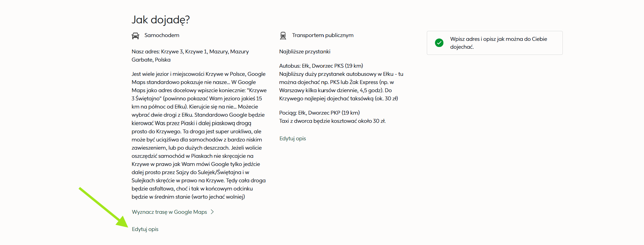The width and height of the screenshot is (644, 245).
Task: Click the car icon beside Samochodem
Action: pyautogui.click(x=135, y=36)
